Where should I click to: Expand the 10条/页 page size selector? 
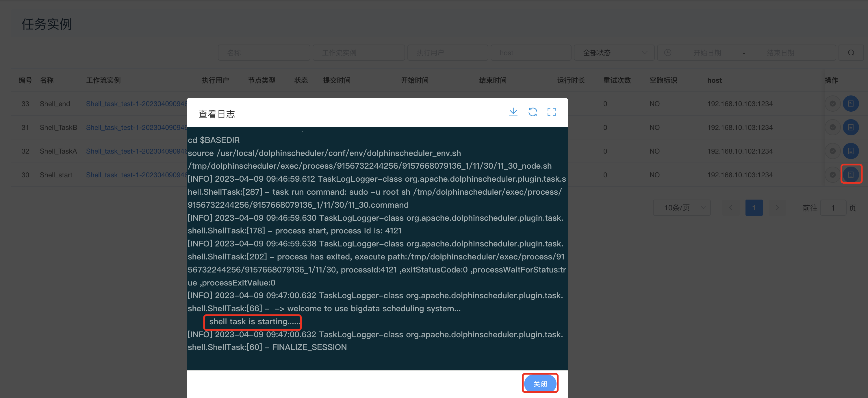[681, 208]
